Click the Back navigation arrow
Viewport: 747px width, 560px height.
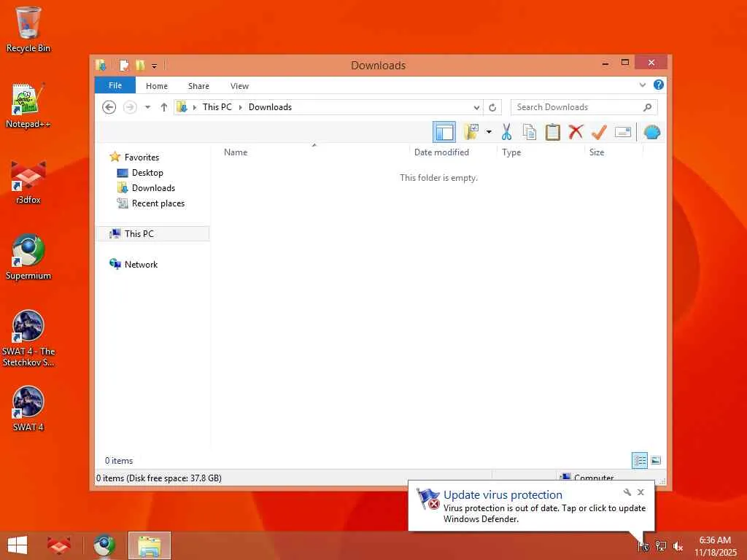click(x=109, y=107)
